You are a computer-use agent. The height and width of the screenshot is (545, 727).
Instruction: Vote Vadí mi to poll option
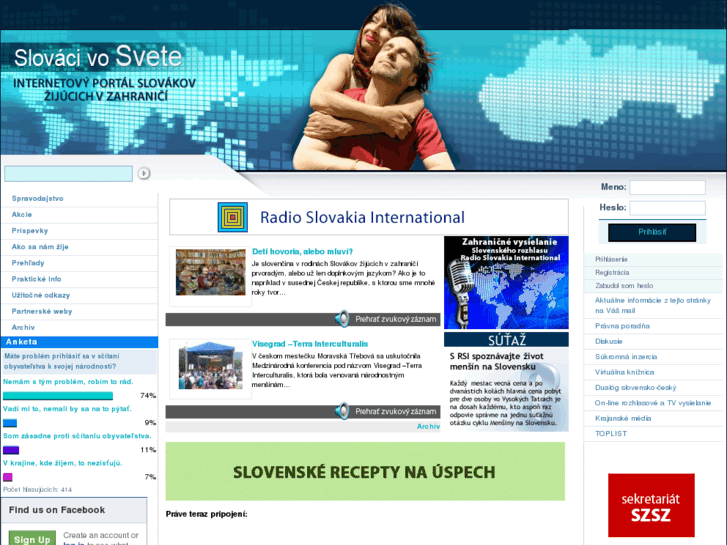(x=67, y=409)
